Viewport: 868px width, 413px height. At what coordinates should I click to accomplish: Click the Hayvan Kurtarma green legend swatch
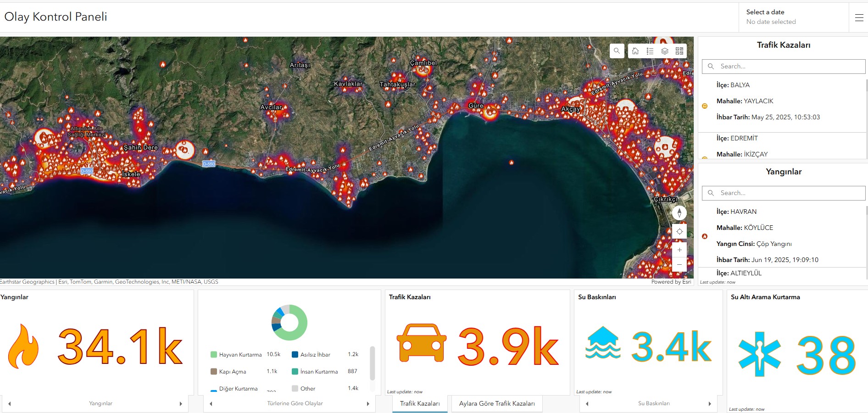(213, 355)
